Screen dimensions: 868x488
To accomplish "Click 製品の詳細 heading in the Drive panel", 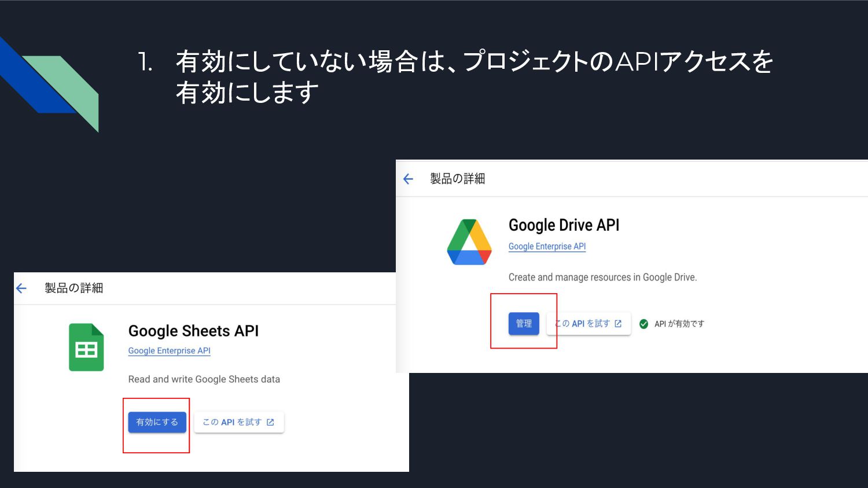I will 457,179.
